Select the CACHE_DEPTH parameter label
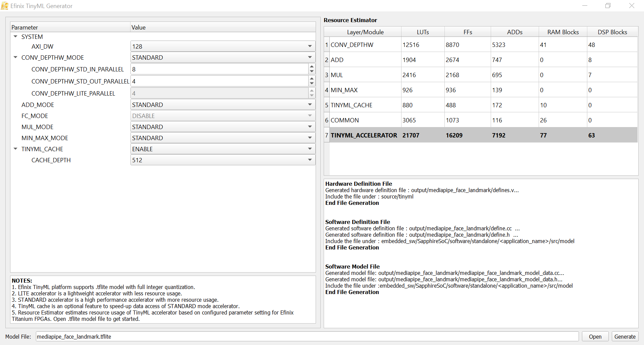This screenshot has width=644, height=345. (51, 160)
